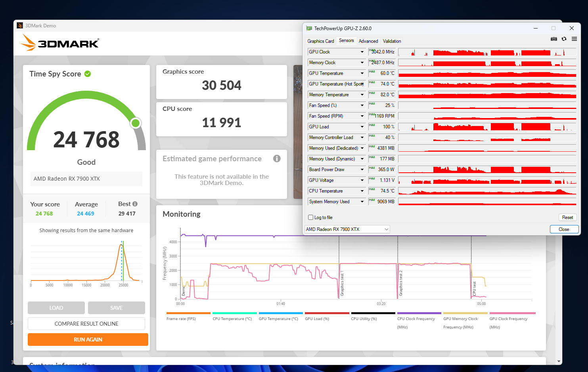Click the GPU-Z refresh icon

click(564, 39)
